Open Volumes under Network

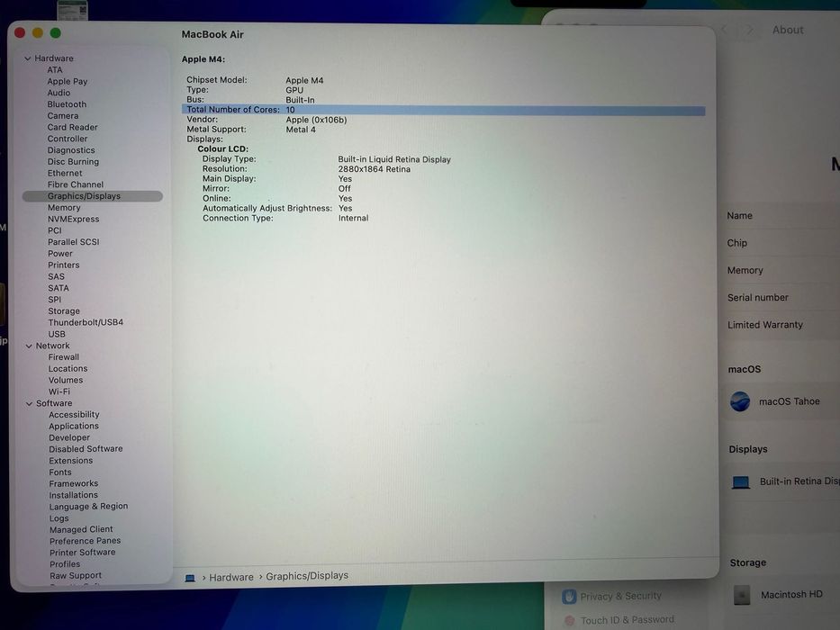click(x=66, y=381)
